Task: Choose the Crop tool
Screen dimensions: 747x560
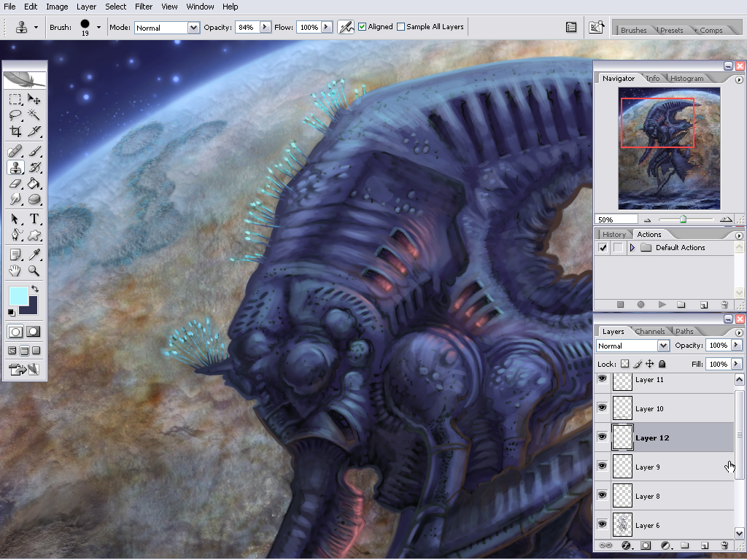Action: click(15, 131)
